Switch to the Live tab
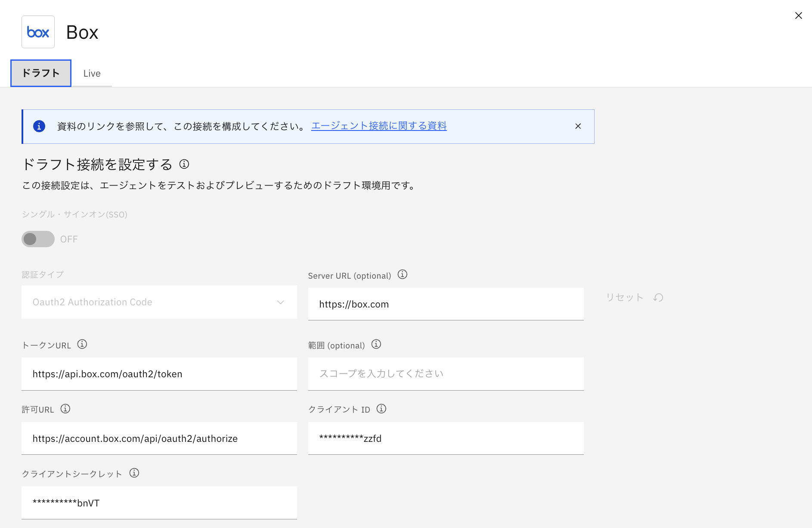The image size is (812, 528). click(x=92, y=74)
